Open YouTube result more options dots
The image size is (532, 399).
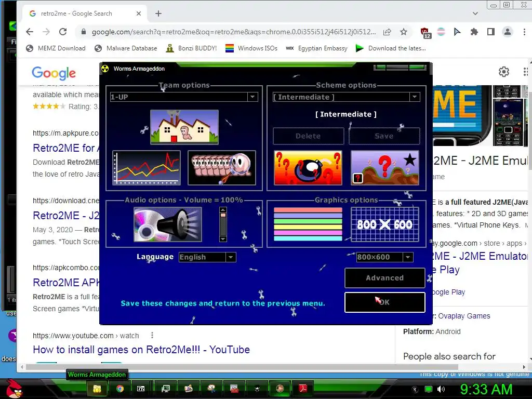152,335
